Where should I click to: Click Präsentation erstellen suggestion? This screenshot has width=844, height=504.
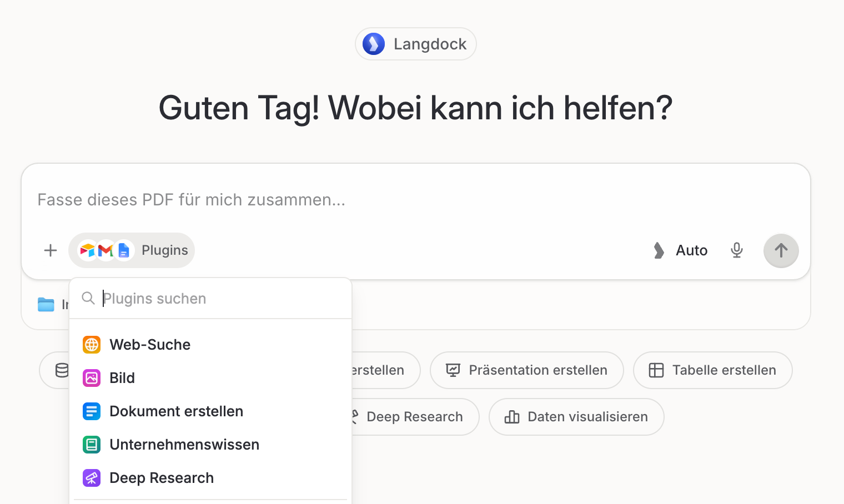[x=527, y=370]
